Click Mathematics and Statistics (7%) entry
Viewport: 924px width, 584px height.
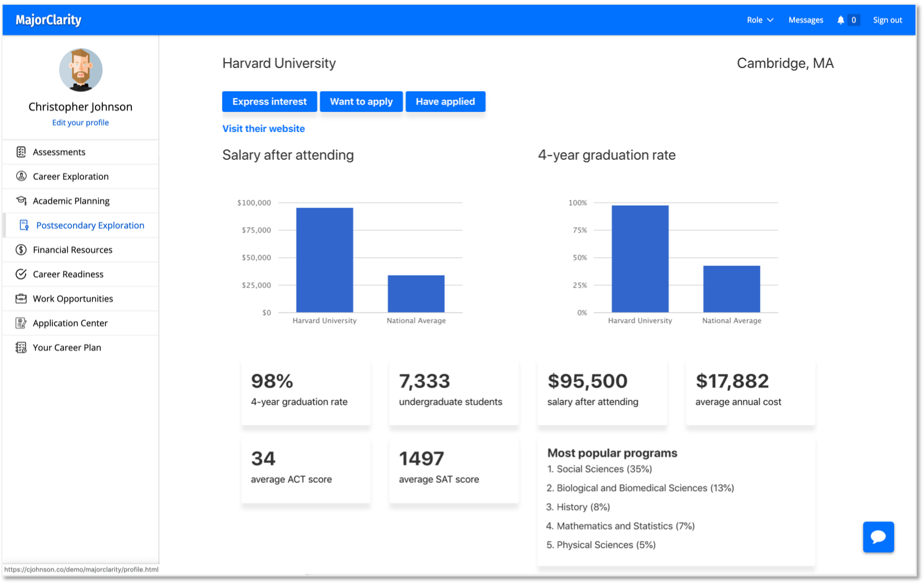(620, 526)
